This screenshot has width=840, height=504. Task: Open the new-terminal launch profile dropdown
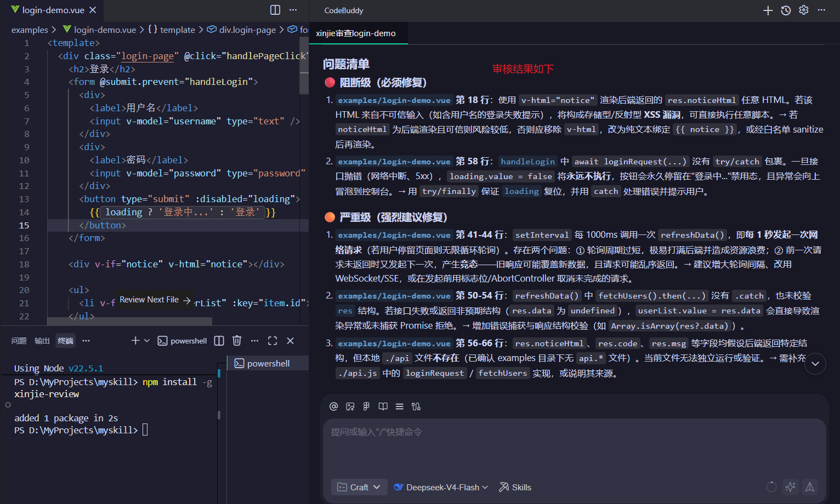coord(147,341)
